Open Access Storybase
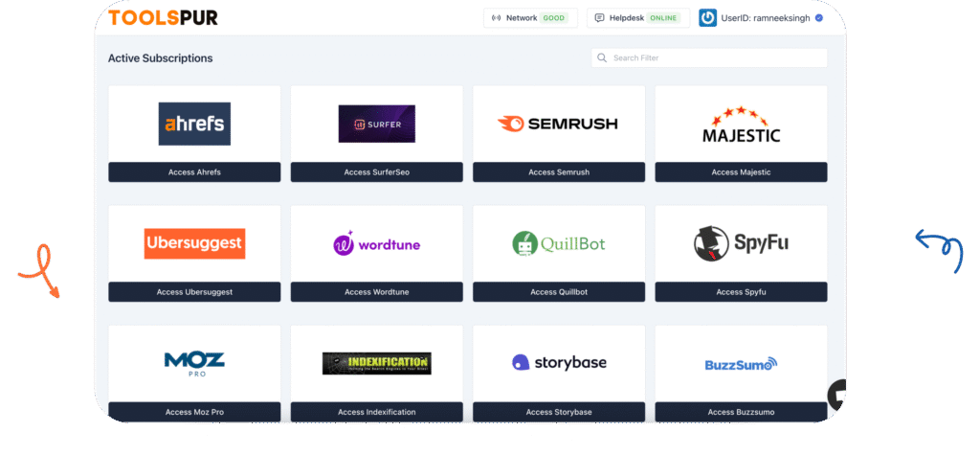Screen dimensions: 980x455 [559, 412]
